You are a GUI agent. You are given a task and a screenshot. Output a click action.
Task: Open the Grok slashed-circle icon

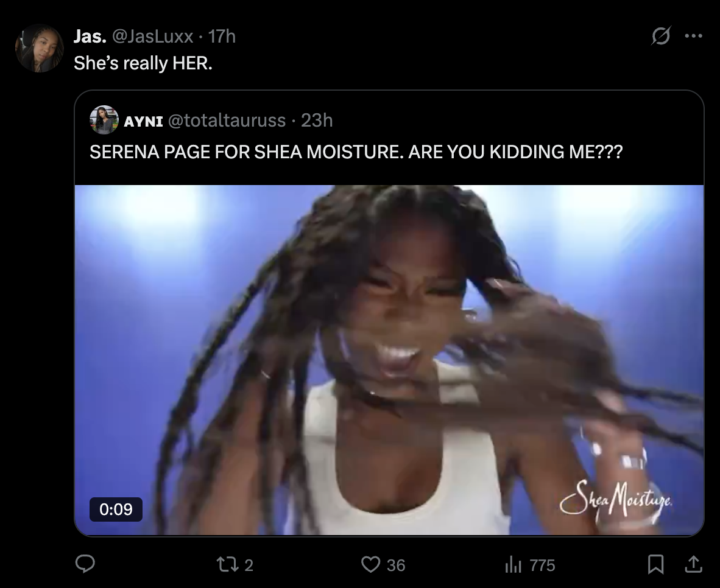[x=661, y=36]
